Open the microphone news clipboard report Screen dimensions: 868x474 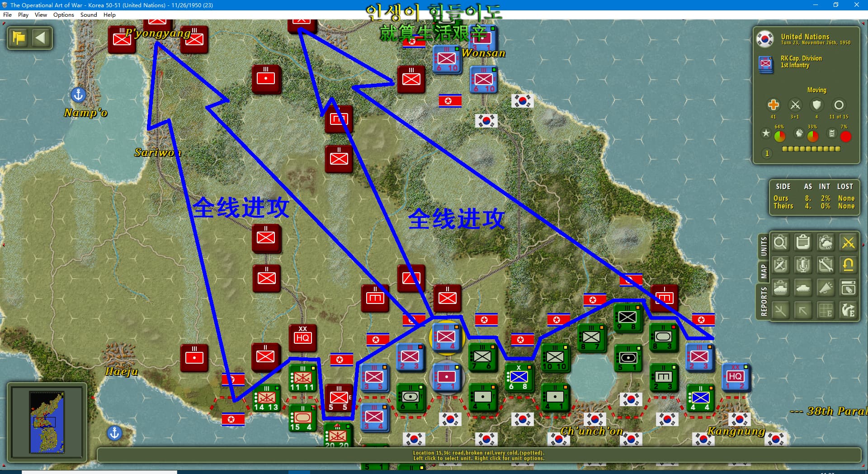(x=803, y=265)
